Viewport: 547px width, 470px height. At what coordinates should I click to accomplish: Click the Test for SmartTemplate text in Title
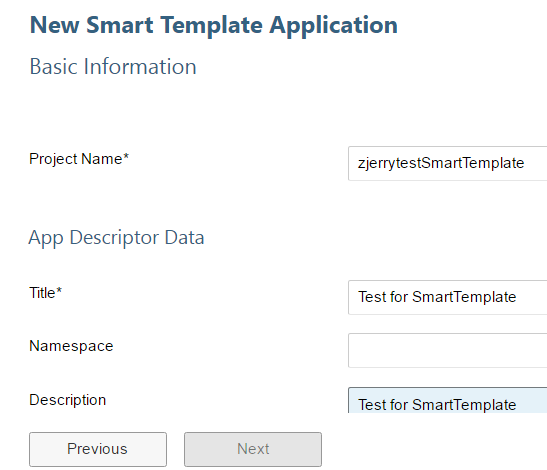click(x=437, y=297)
